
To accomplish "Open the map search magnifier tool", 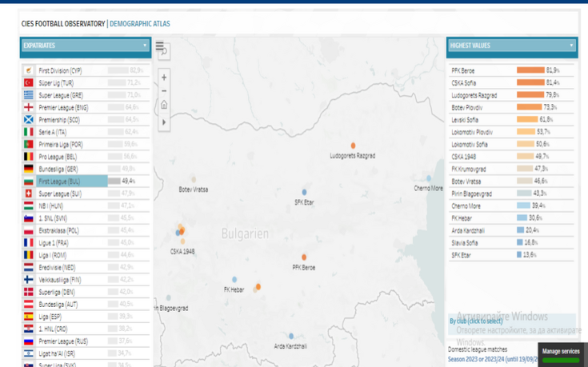I will (x=165, y=52).
